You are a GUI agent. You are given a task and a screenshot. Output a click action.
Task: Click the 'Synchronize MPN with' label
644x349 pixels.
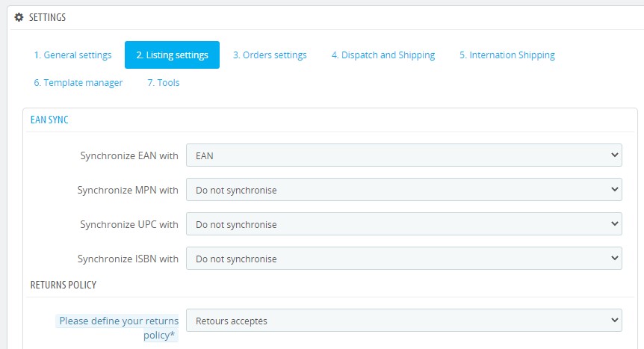128,190
